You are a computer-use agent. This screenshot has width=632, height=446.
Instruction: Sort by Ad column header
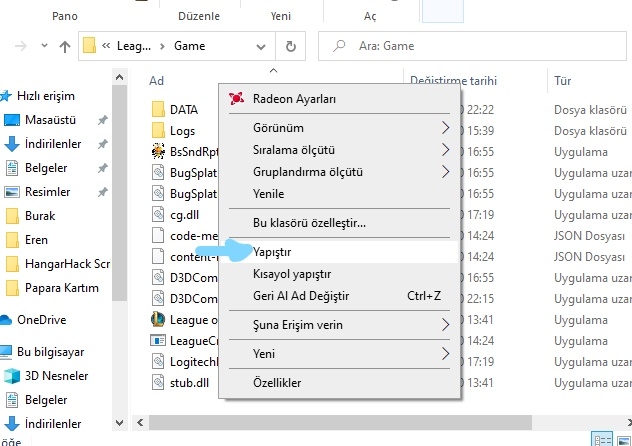click(156, 81)
